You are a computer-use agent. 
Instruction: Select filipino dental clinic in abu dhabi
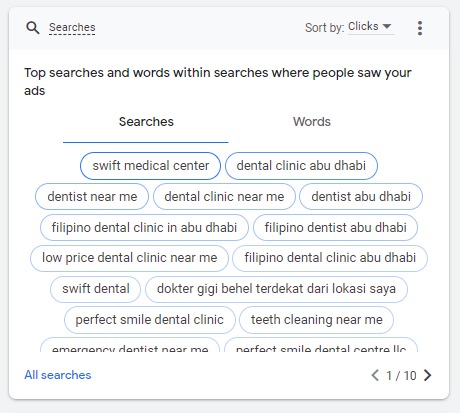[x=144, y=228]
